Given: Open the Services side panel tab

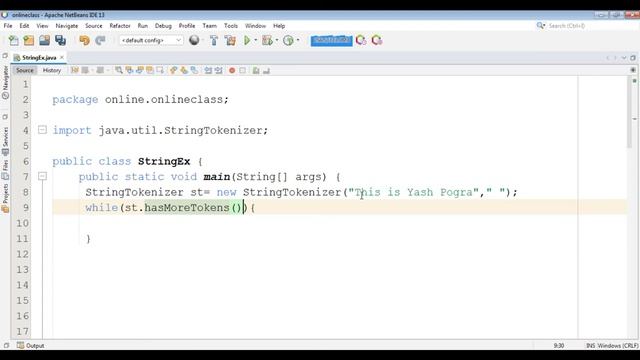Looking at the screenshot, I should (x=5, y=141).
